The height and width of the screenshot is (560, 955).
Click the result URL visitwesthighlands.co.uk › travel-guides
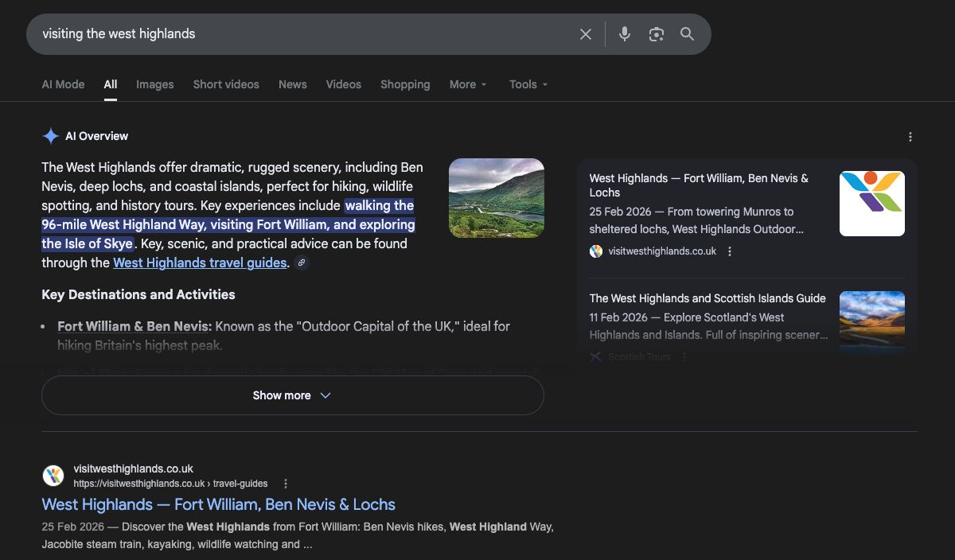[x=170, y=484]
